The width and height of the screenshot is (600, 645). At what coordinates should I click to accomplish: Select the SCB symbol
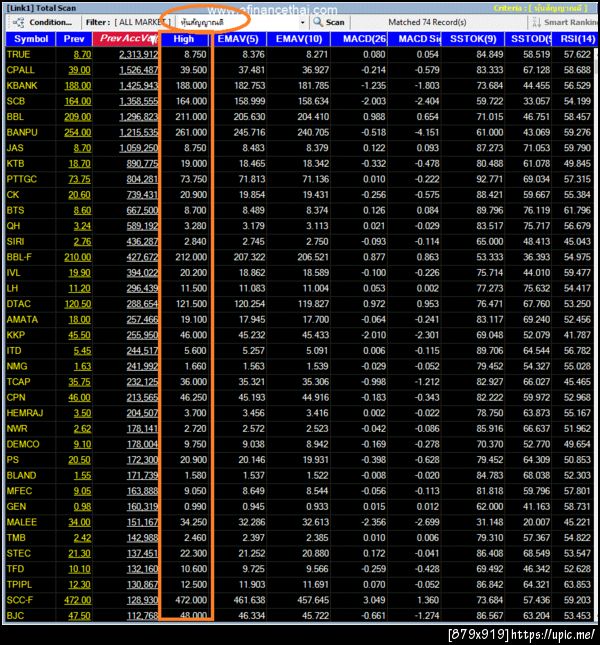[x=16, y=101]
